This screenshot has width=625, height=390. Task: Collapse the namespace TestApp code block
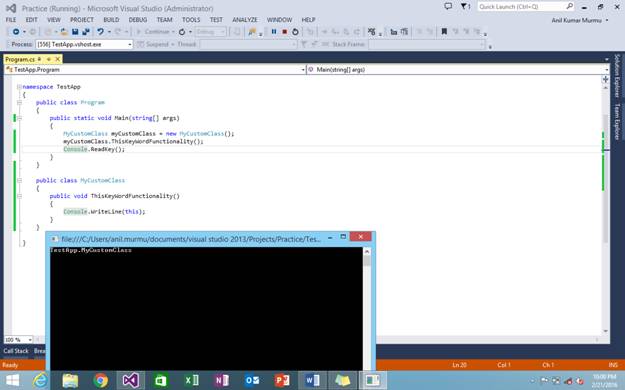pyautogui.click(x=19, y=87)
